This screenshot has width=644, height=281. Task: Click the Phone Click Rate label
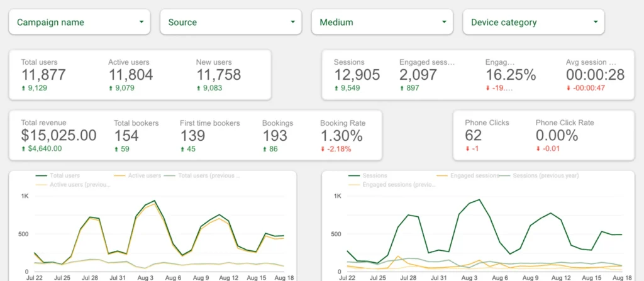(x=565, y=123)
